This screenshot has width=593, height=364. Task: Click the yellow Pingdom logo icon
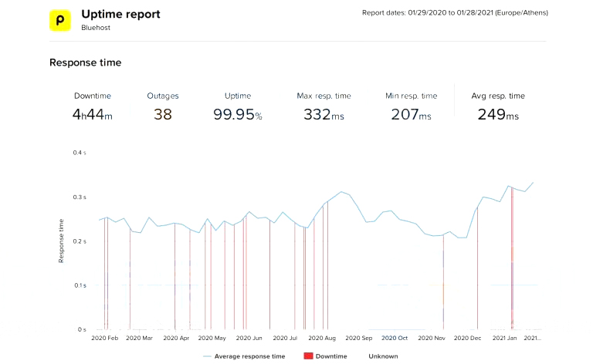(60, 20)
